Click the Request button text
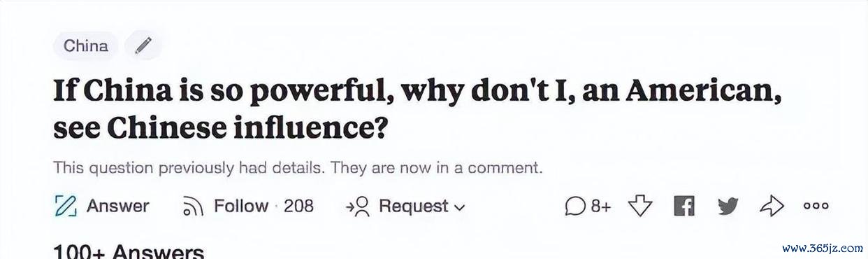The height and width of the screenshot is (259, 868). [x=413, y=206]
